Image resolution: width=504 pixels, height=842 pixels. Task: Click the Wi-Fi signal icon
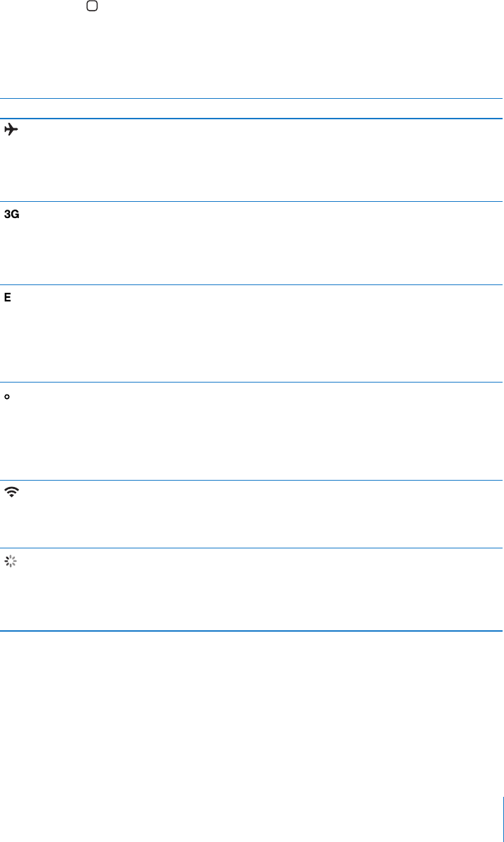[x=11, y=493]
